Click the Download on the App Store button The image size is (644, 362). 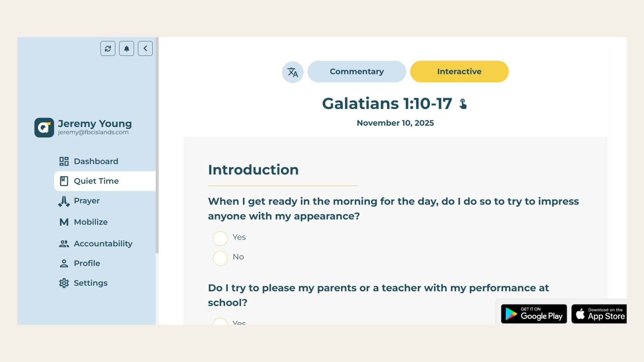(599, 314)
